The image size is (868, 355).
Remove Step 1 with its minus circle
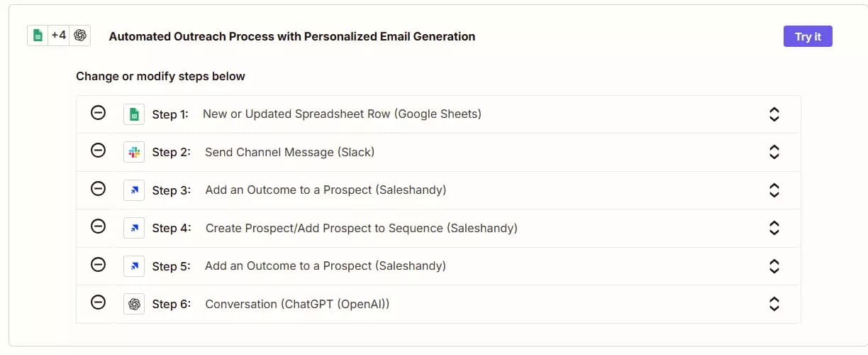99,112
